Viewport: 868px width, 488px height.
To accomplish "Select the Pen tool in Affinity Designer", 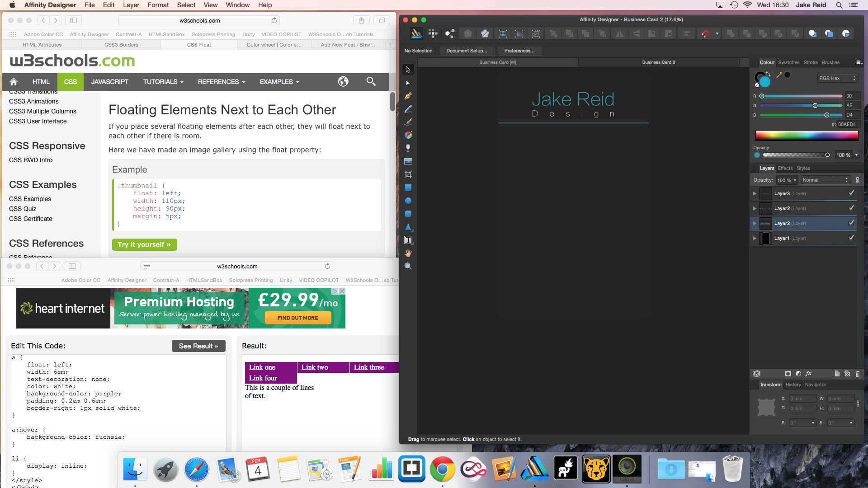I will (408, 96).
